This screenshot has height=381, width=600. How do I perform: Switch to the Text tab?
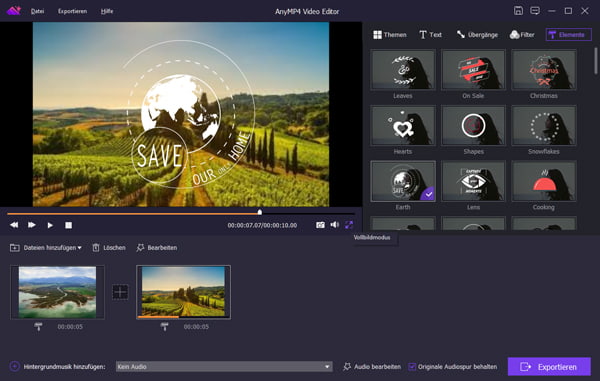click(x=430, y=35)
